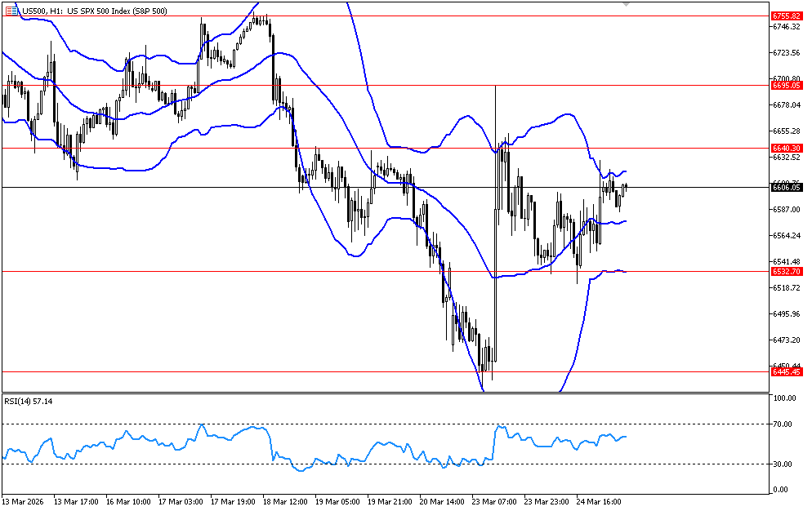
Task: Click the top of the tallest candle wick
Action: click(496, 84)
